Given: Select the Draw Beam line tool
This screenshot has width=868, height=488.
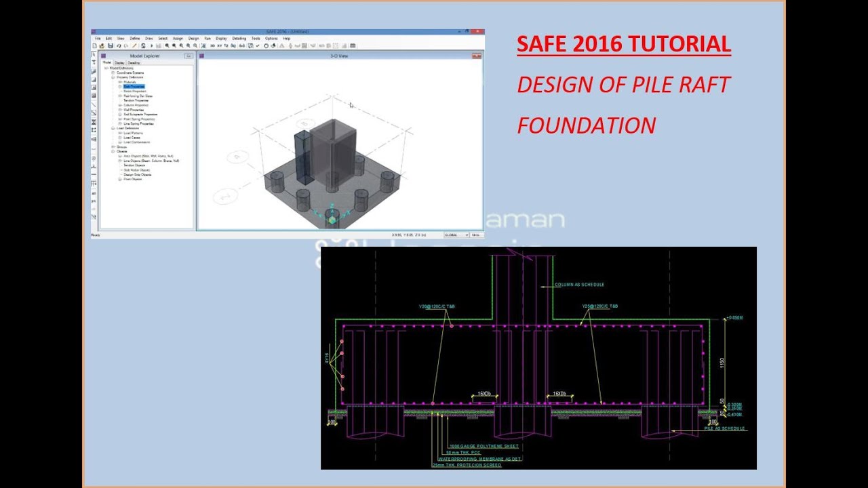Looking at the screenshot, I should click(94, 104).
